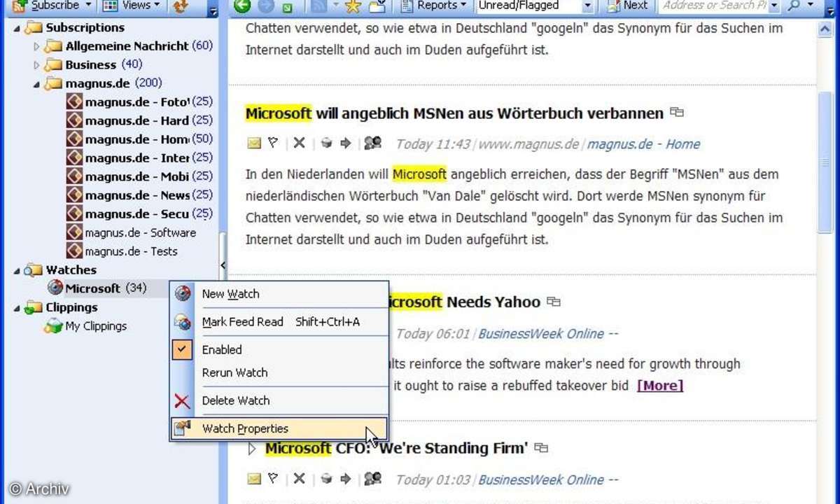Open the 'Microsoft will angeblich MSNen' headline
Screen dimensions: 840x504
(x=454, y=113)
